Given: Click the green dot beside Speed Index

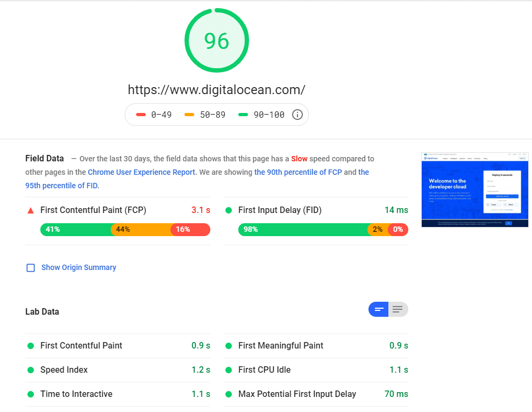Looking at the screenshot, I should pyautogui.click(x=31, y=370).
